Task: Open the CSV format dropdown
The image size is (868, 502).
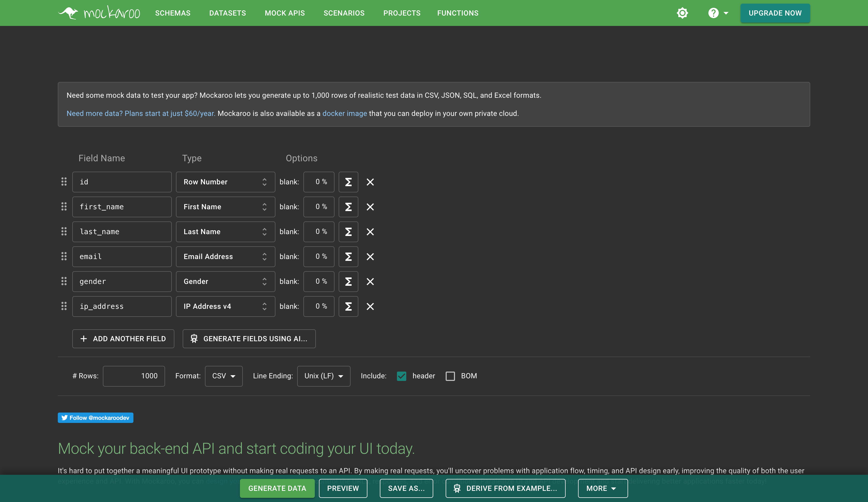Action: pyautogui.click(x=224, y=376)
